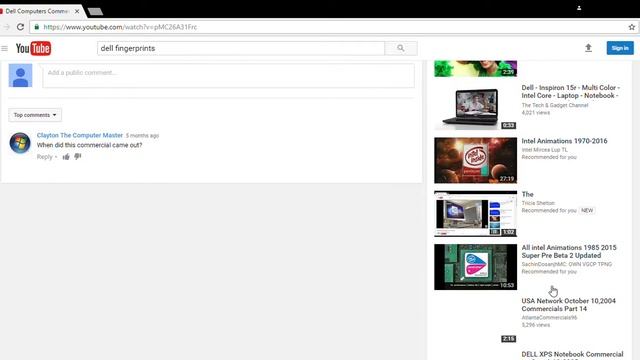Open the green 2:39 thumbnail at top

[x=476, y=69]
